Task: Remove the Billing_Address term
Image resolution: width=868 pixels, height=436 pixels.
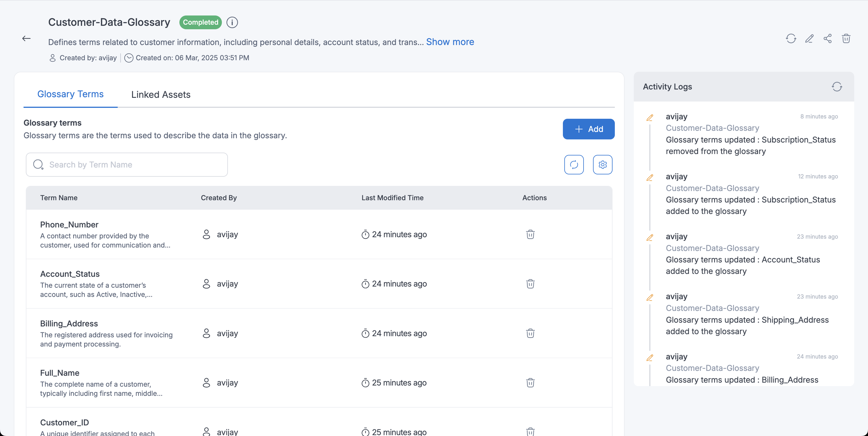Action: point(530,333)
